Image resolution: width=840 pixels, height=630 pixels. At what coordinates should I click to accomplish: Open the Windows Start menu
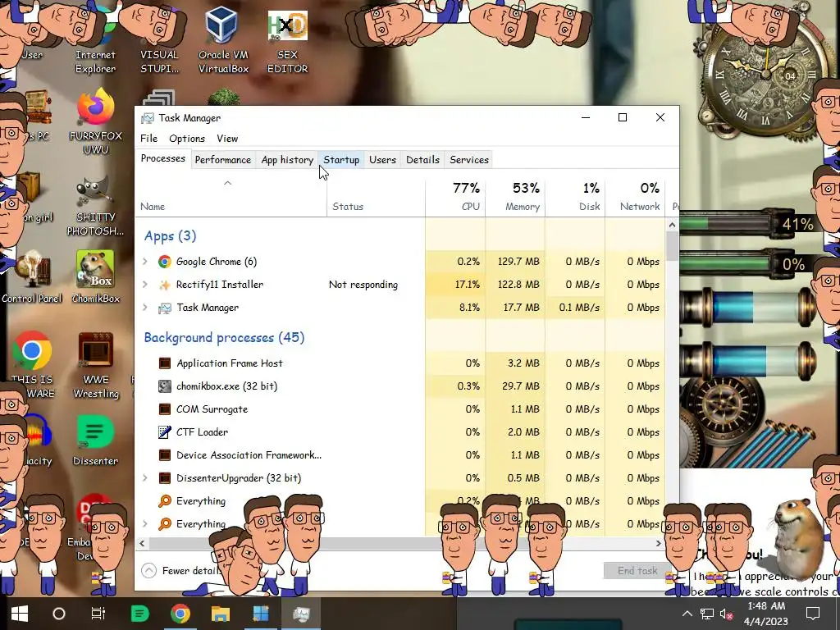click(x=20, y=614)
